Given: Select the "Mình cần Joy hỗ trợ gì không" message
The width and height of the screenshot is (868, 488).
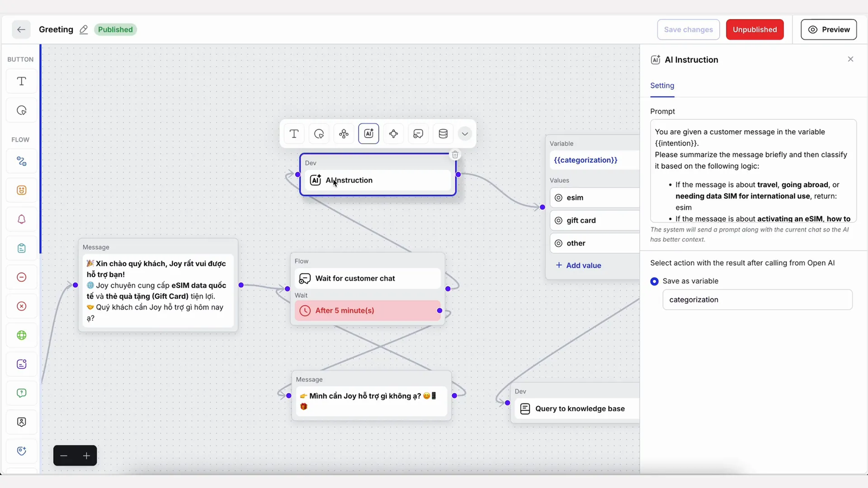Looking at the screenshot, I should (371, 401).
